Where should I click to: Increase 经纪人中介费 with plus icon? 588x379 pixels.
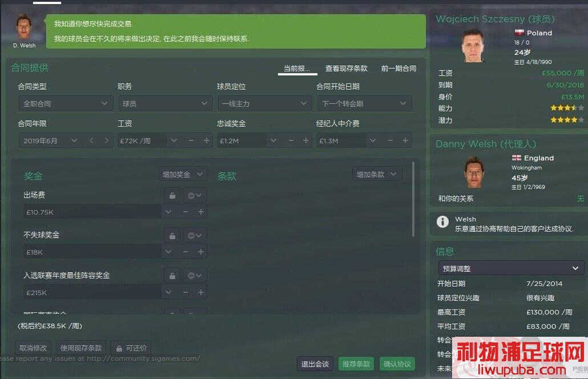coord(405,140)
